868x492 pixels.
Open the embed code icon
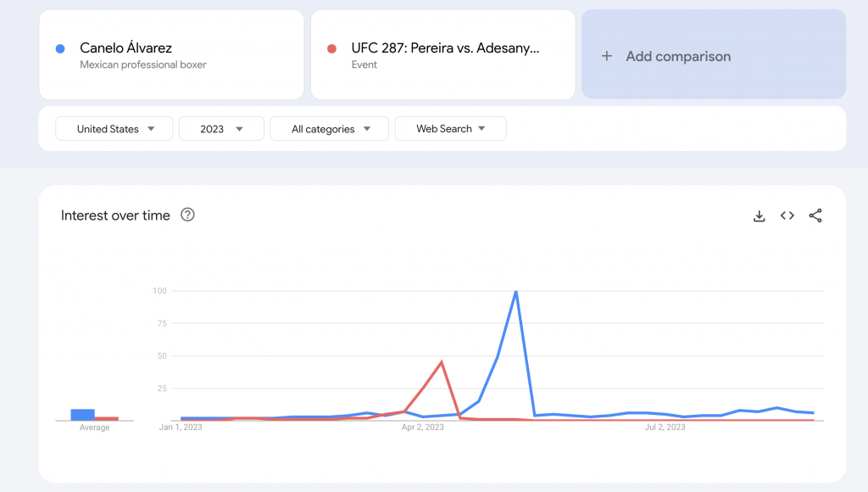click(787, 215)
